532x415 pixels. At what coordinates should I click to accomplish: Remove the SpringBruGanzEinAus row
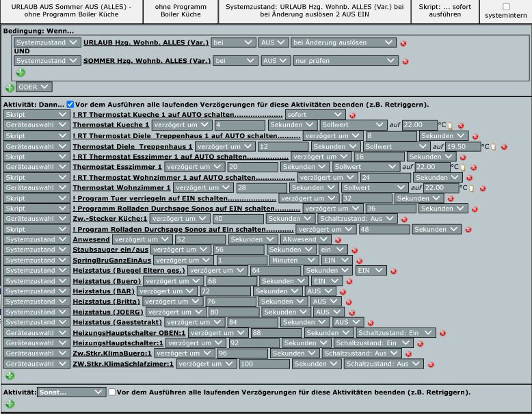359,260
